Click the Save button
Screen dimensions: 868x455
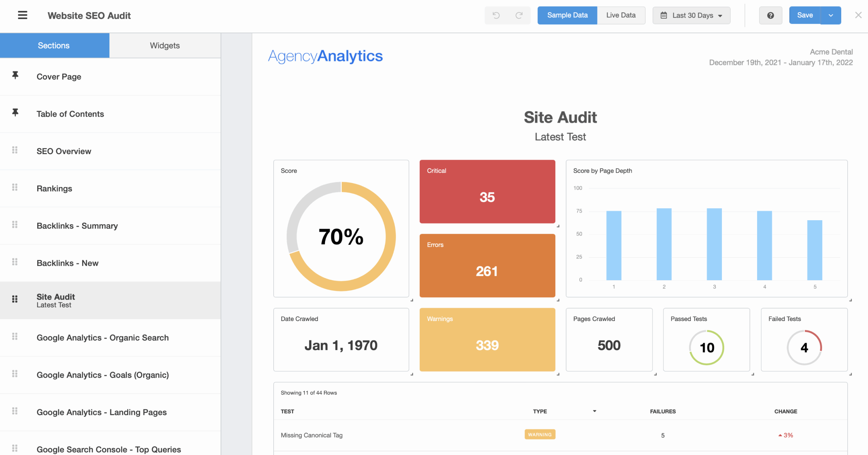click(805, 15)
